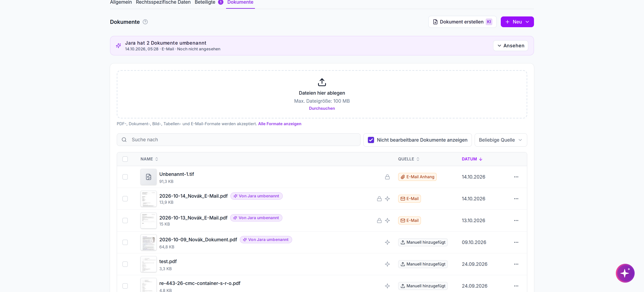Click lock icon for 2026-10-14_Novák_E-Mail.pdf
This screenshot has width=644, height=292.
coord(379,199)
